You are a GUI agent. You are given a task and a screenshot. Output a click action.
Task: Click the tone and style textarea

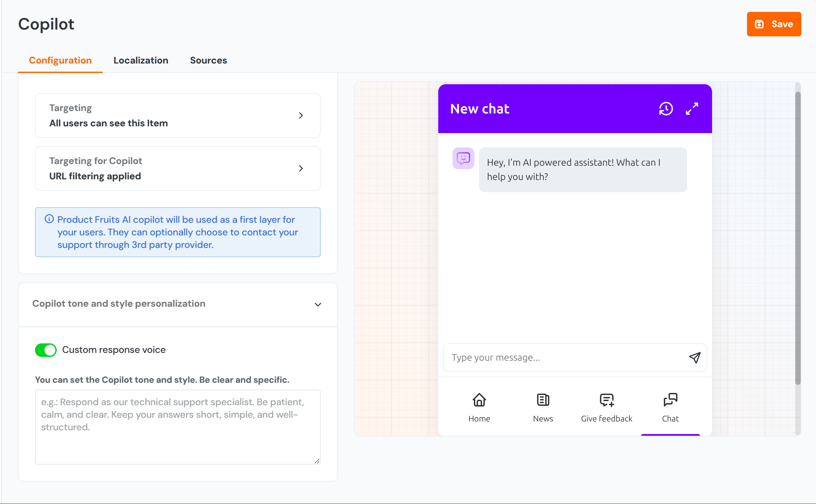pyautogui.click(x=178, y=427)
